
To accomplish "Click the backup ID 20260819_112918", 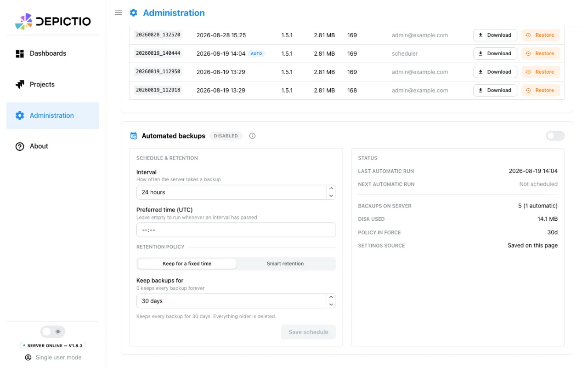I will pyautogui.click(x=158, y=90).
